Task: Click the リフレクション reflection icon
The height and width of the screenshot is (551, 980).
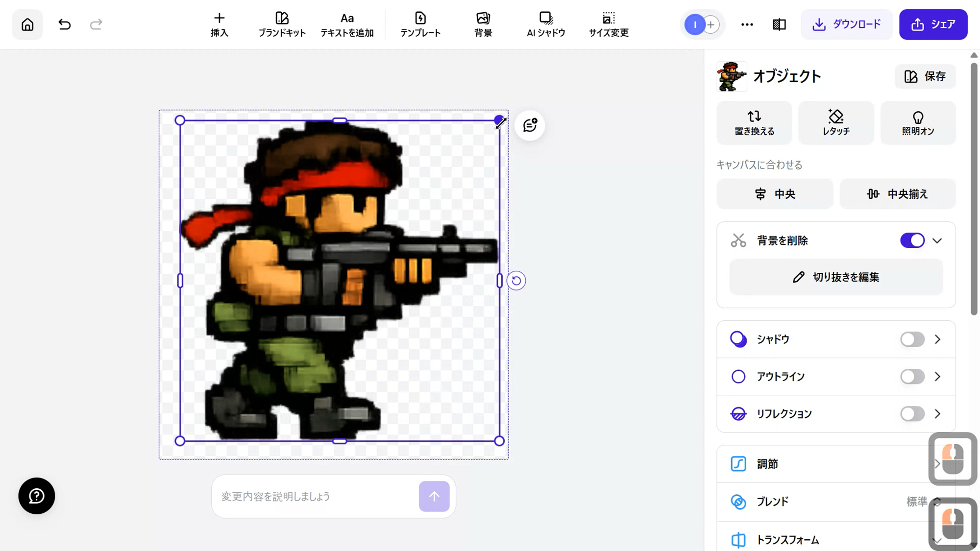Action: click(738, 414)
